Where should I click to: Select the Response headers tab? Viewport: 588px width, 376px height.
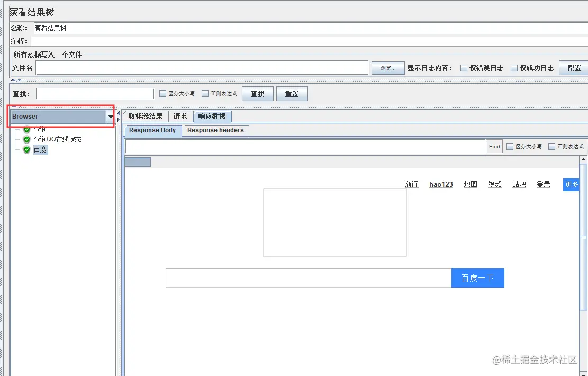click(215, 130)
